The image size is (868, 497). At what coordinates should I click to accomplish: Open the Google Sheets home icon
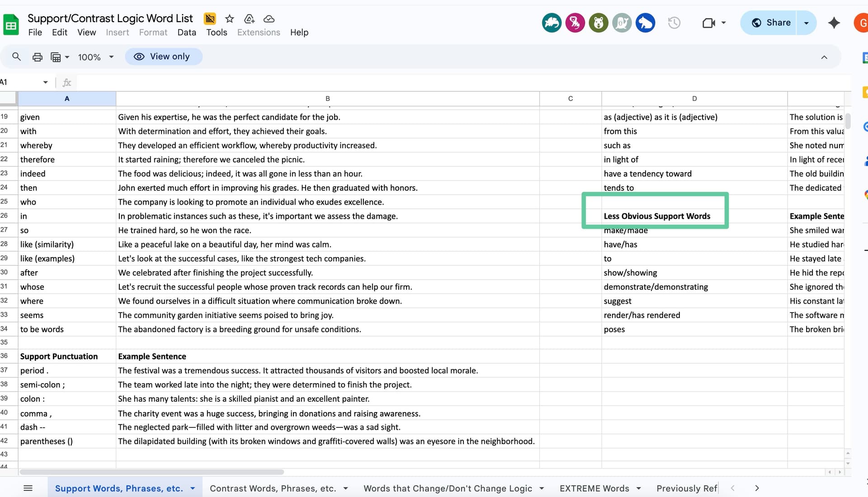(x=11, y=24)
